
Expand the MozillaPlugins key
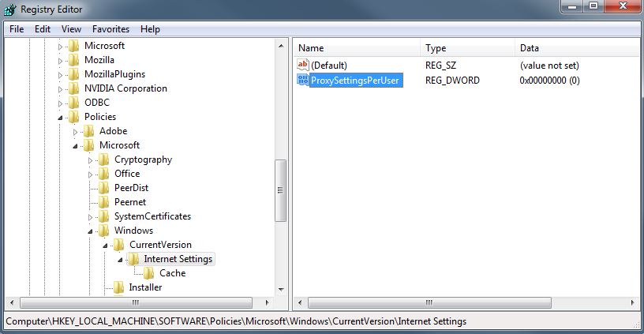pos(60,75)
